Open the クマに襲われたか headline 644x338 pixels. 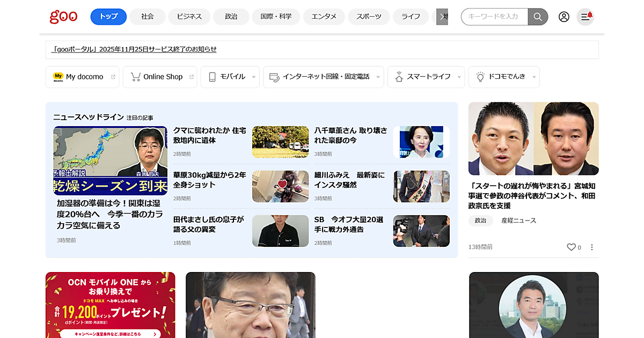(x=210, y=135)
